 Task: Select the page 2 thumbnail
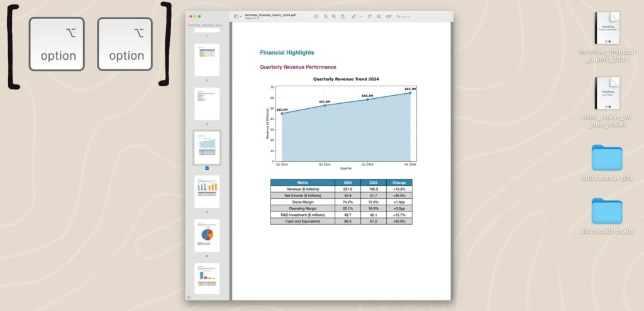[207, 60]
